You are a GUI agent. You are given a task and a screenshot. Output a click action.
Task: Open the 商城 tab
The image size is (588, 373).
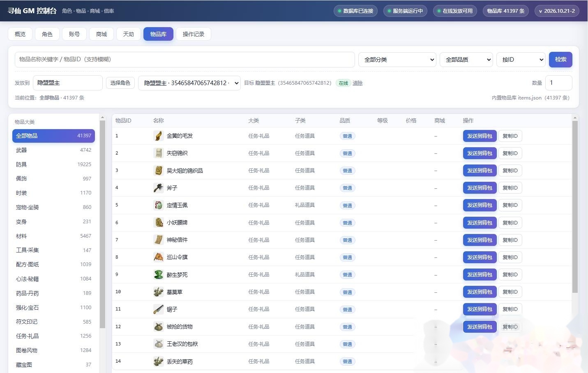101,34
